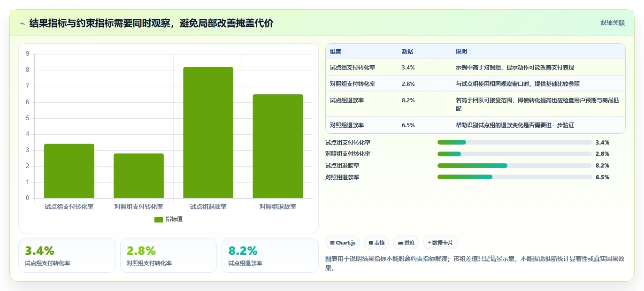Screen dimensions: 644x291
Task: Click the 对照组退款率 progress bar
Action: click(514, 177)
